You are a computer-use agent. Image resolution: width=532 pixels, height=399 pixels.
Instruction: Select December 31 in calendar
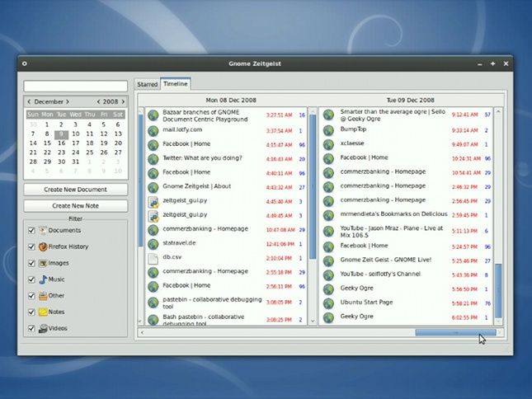(x=76, y=162)
